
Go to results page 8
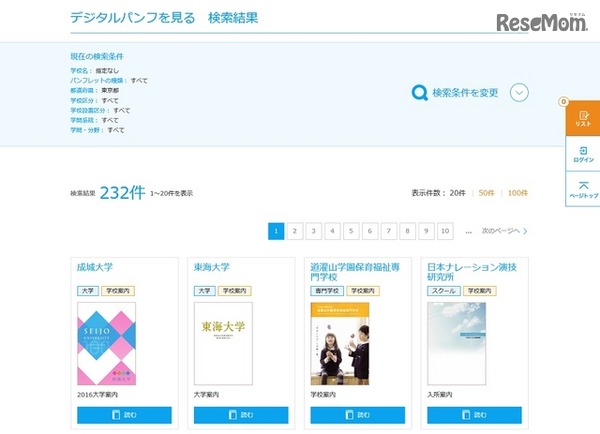coord(407,231)
